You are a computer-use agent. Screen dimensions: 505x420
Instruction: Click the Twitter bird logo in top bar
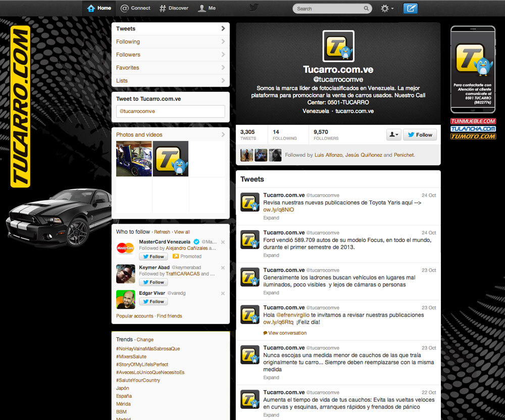coord(254,8)
